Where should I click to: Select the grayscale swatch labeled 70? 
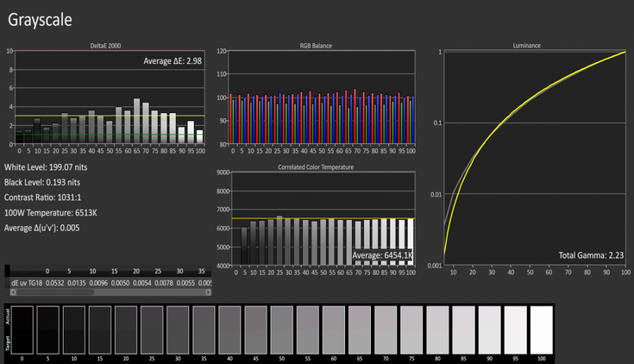point(386,330)
